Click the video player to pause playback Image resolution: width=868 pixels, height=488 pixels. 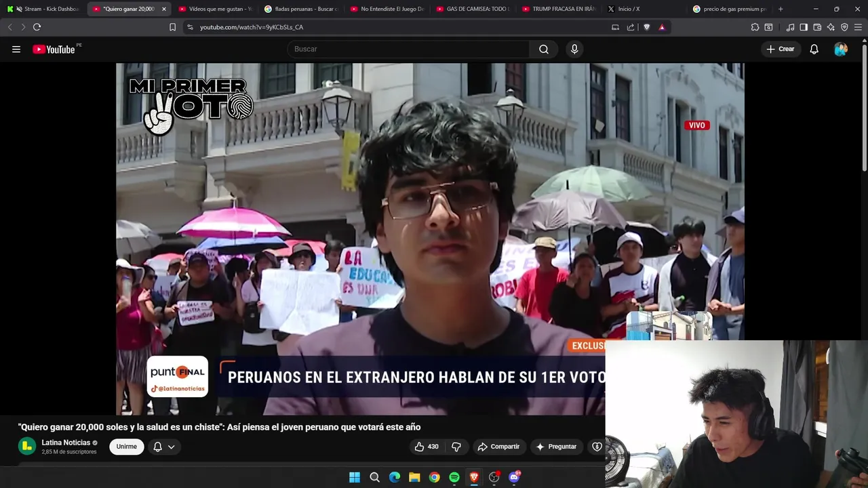click(430, 239)
